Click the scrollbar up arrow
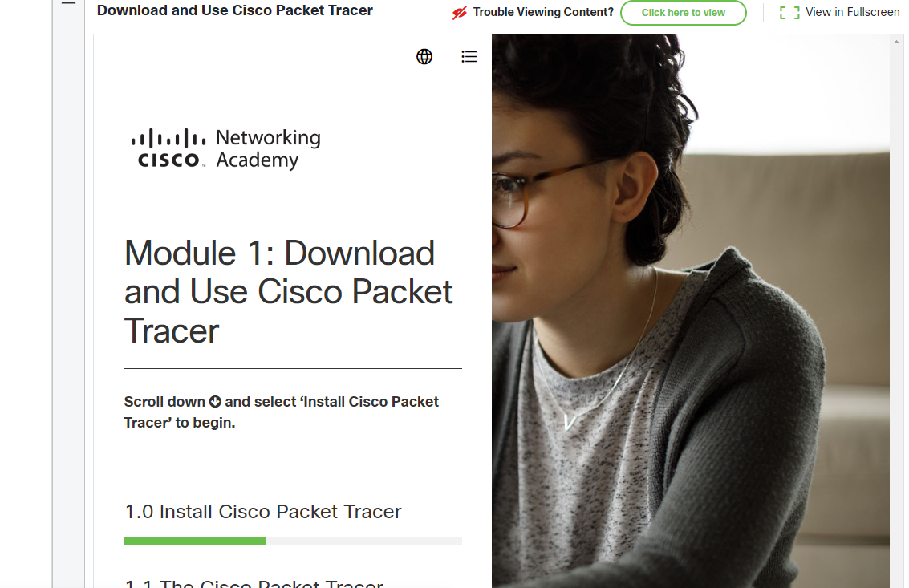 click(x=896, y=42)
